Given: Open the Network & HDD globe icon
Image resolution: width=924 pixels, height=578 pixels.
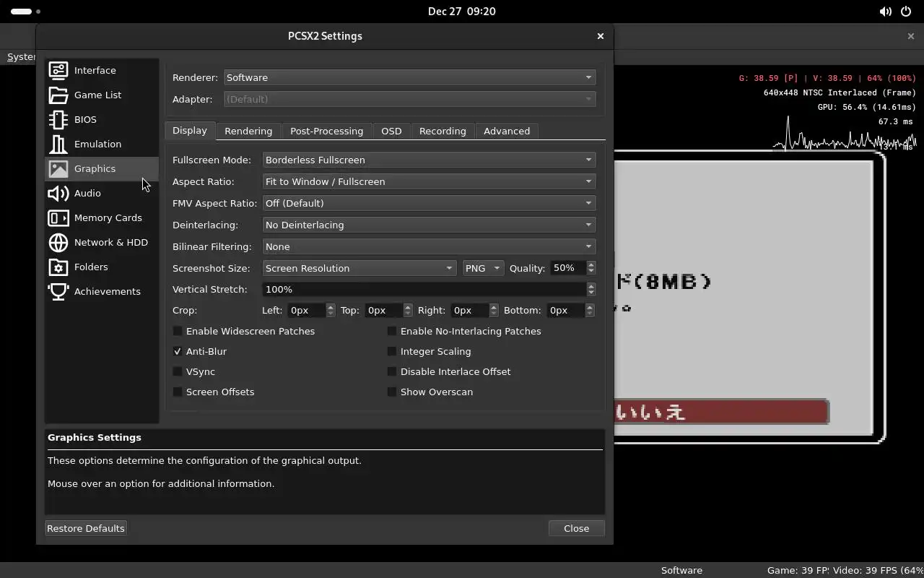Looking at the screenshot, I should tap(58, 242).
